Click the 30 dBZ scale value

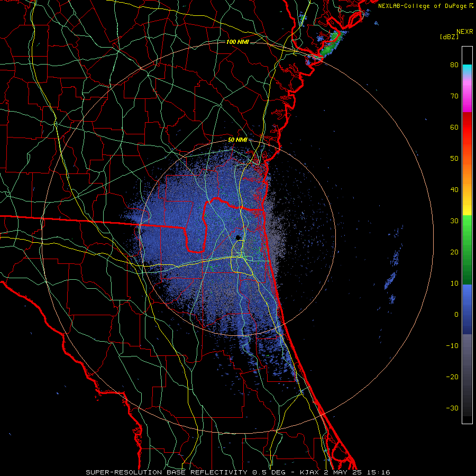click(454, 221)
